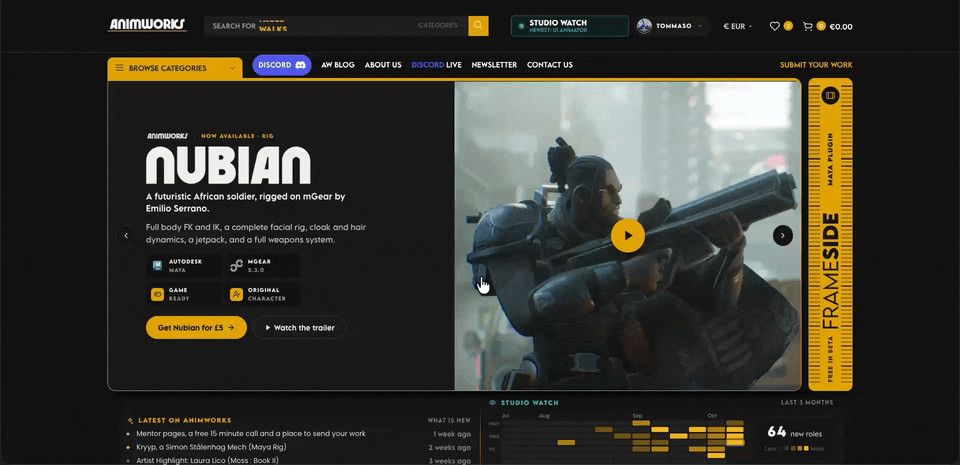The height and width of the screenshot is (465, 960).
Task: Play the Nubian trailer video
Action: click(x=628, y=236)
